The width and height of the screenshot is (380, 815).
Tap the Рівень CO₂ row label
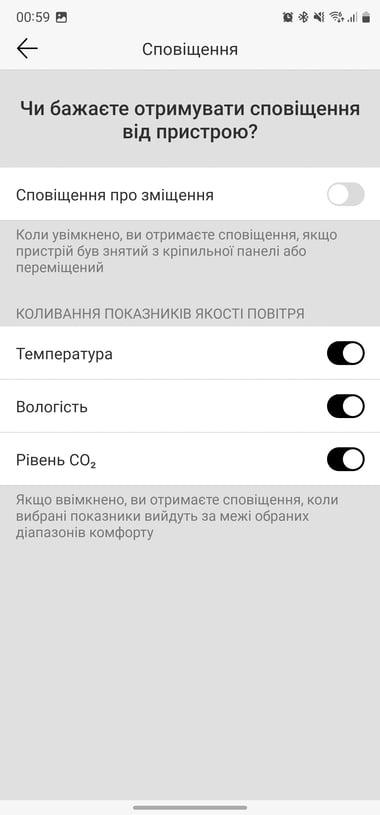56,460
